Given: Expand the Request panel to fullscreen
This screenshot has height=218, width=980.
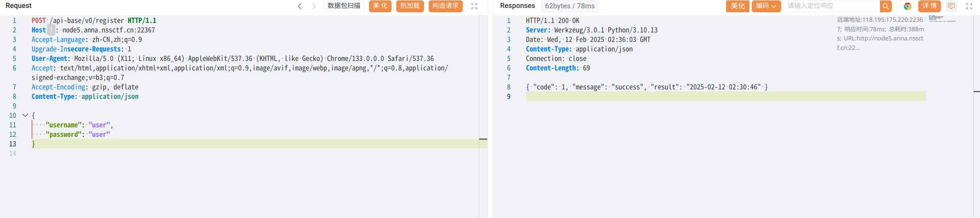Looking at the screenshot, I should 474,6.
